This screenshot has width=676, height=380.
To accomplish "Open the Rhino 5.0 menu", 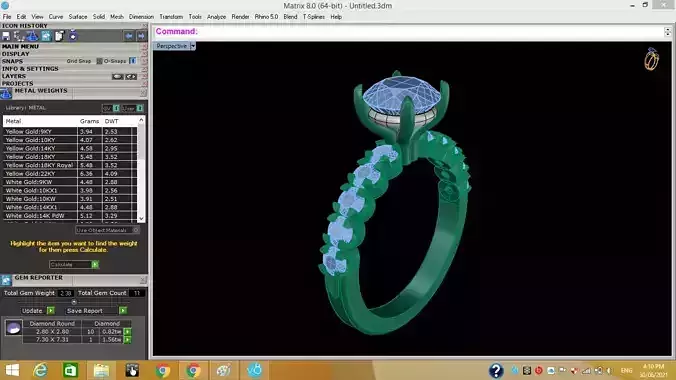I will click(266, 17).
